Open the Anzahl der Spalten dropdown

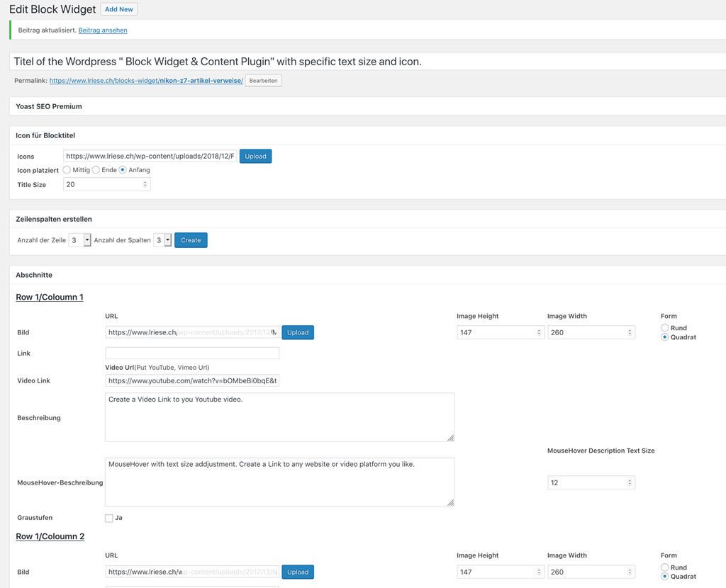(162, 240)
